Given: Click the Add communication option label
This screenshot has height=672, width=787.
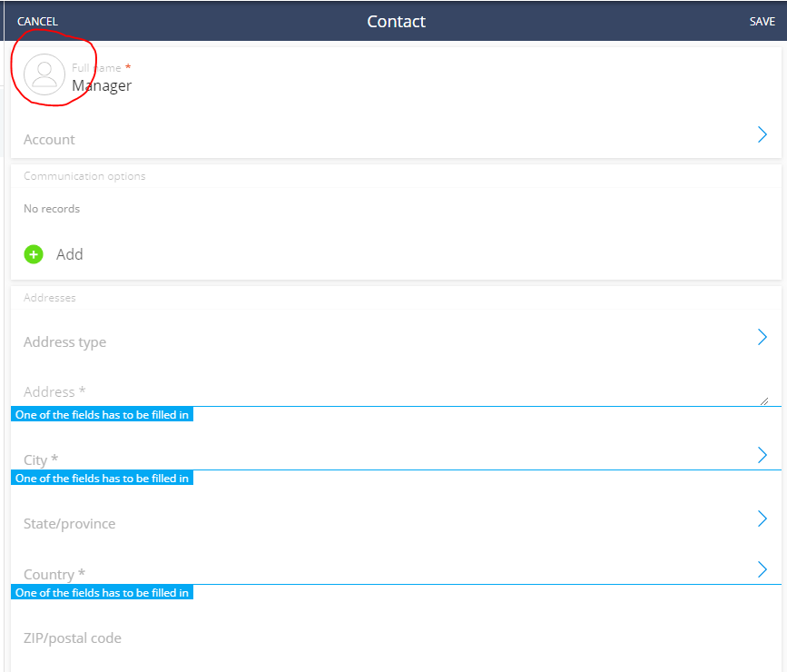Looking at the screenshot, I should click(69, 254).
